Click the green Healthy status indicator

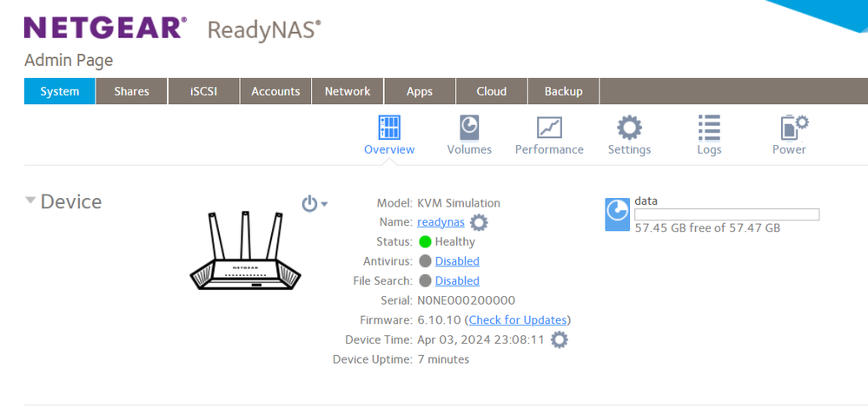[x=425, y=241]
